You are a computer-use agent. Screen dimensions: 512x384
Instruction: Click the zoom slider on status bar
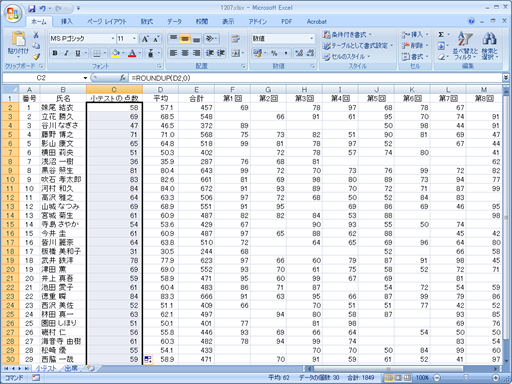point(466,378)
